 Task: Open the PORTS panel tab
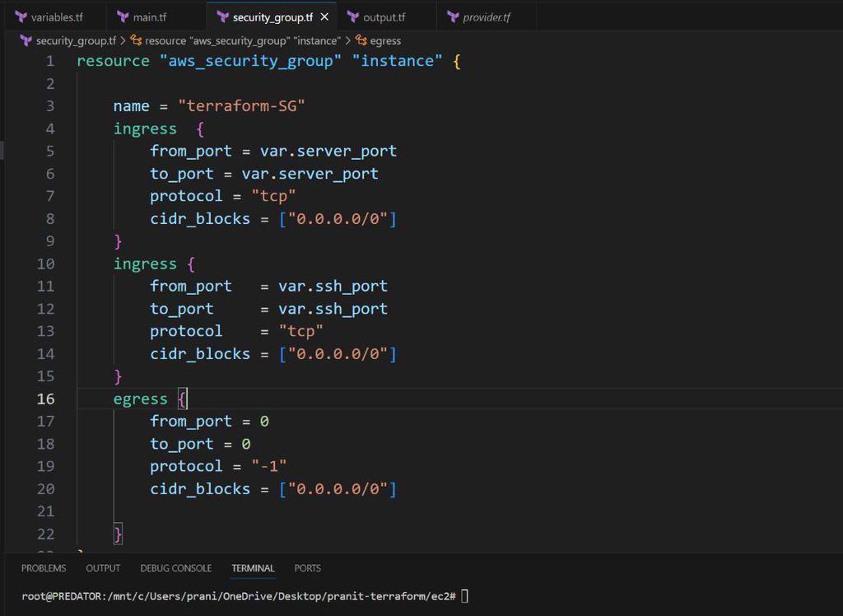(308, 568)
